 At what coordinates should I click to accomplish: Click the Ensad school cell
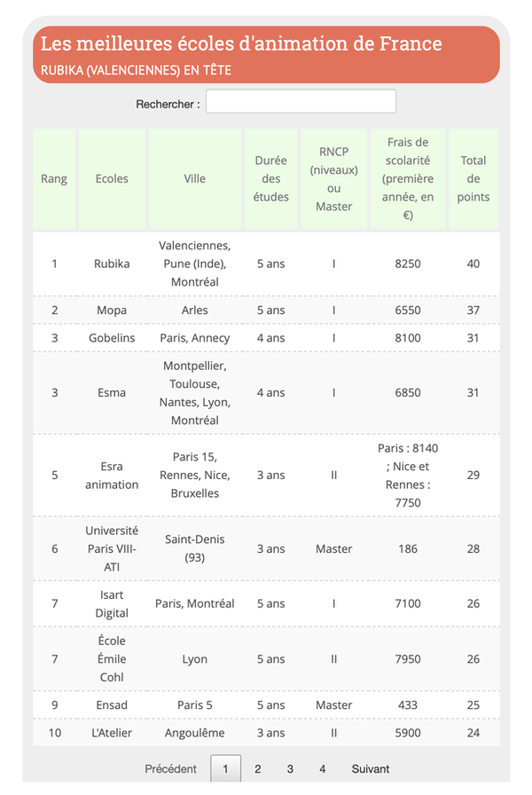pyautogui.click(x=112, y=705)
